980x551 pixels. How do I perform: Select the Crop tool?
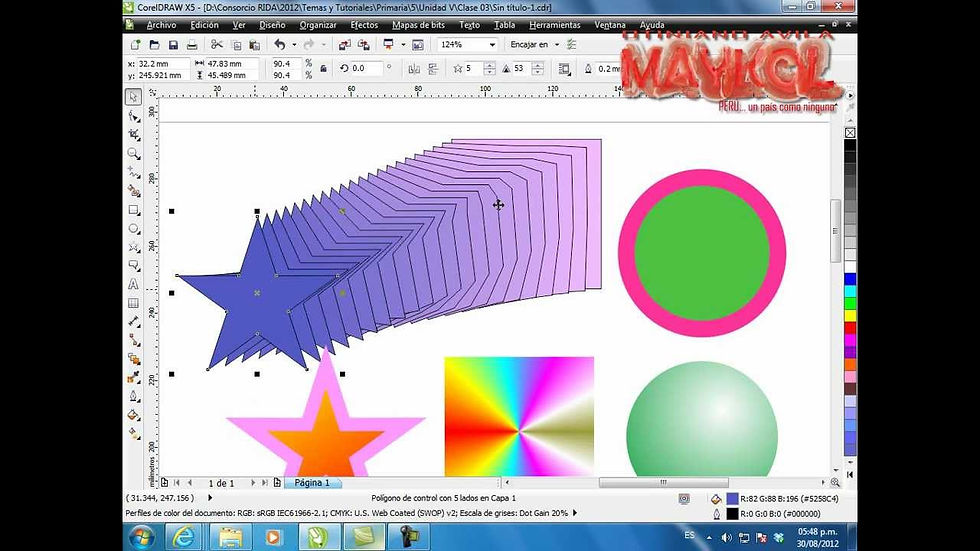[133, 134]
